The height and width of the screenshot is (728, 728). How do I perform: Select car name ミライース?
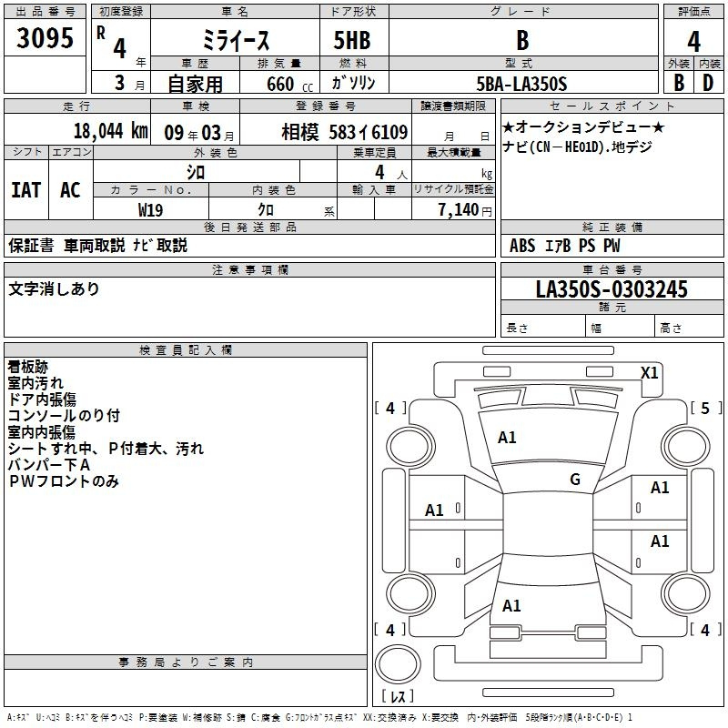[236, 40]
